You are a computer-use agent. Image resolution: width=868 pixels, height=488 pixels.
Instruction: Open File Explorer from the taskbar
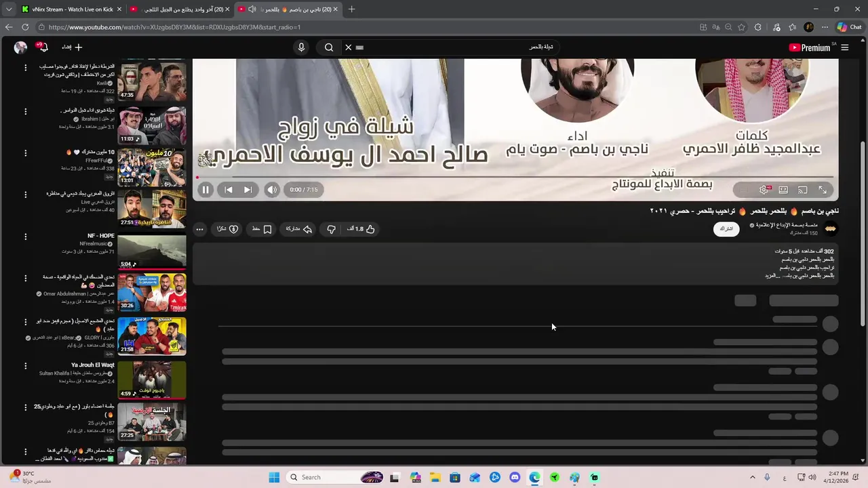point(435,477)
